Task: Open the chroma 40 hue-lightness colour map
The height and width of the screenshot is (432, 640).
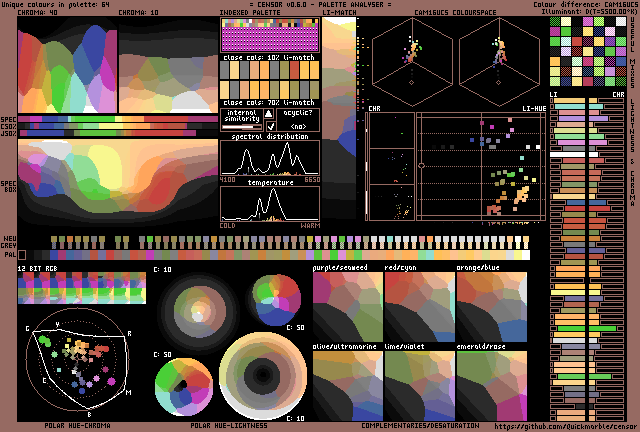Action: 67,65
